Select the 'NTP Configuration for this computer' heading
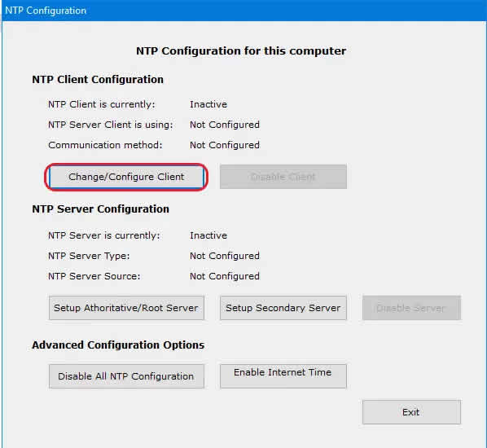 coord(241,51)
